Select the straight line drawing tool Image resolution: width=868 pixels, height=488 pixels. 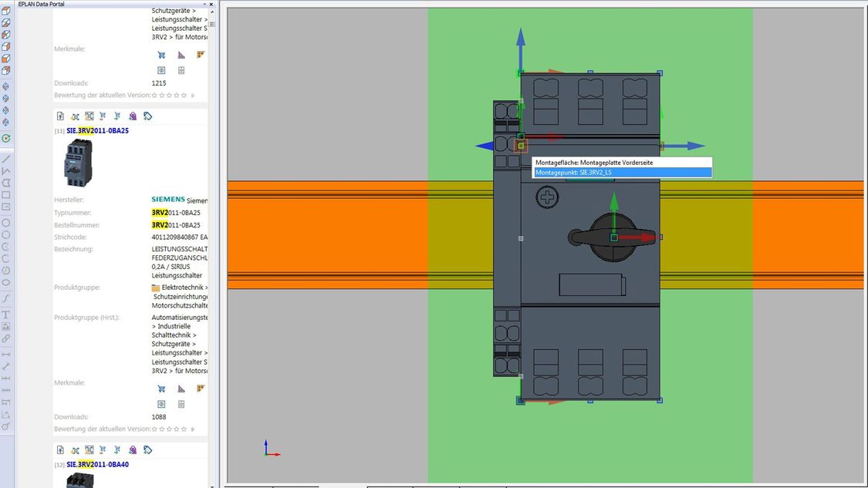pos(6,160)
